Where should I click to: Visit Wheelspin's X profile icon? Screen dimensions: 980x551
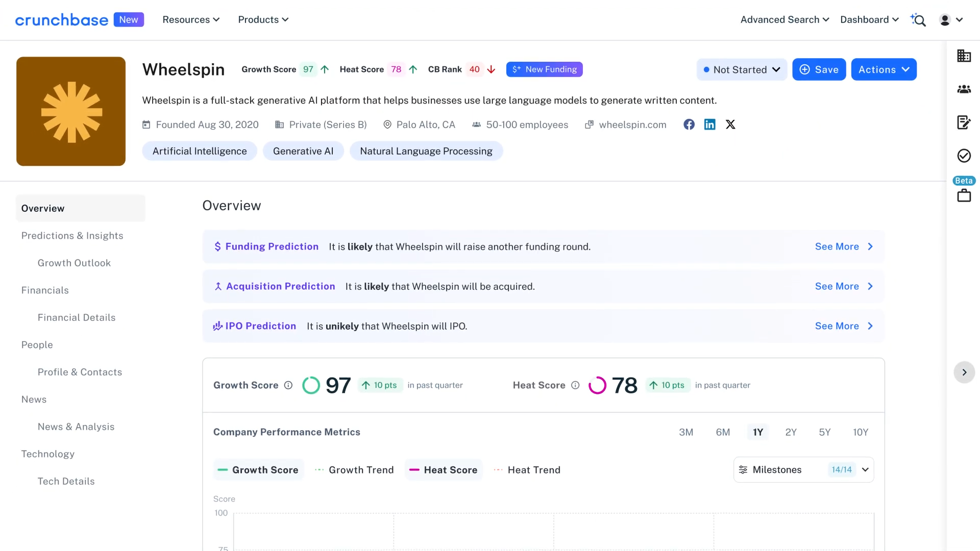[730, 124]
